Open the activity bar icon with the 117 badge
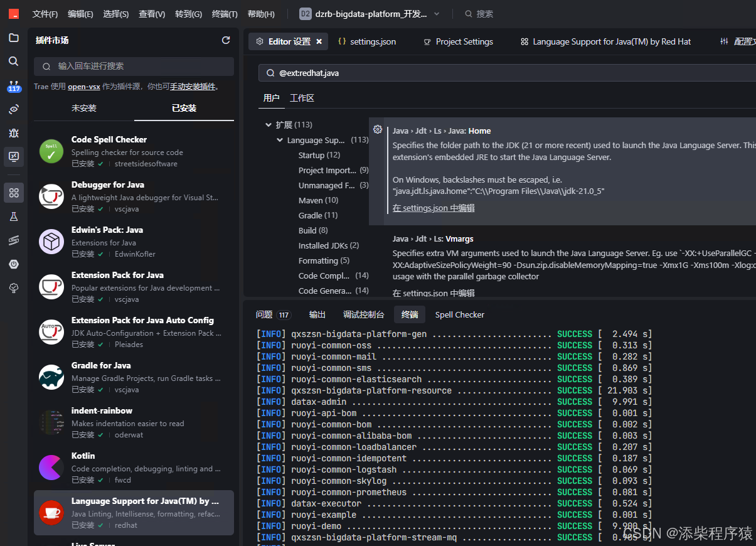Image resolution: width=756 pixels, height=546 pixels. pyautogui.click(x=14, y=86)
